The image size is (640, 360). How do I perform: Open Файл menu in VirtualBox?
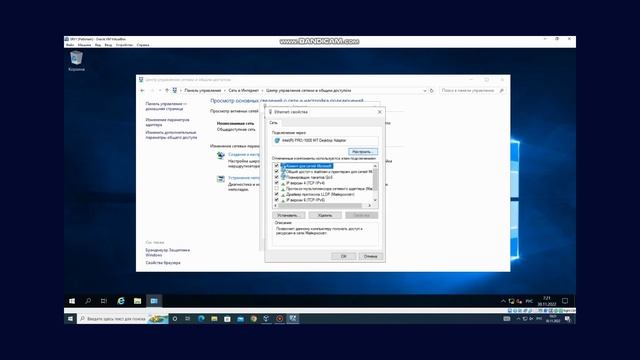point(70,45)
